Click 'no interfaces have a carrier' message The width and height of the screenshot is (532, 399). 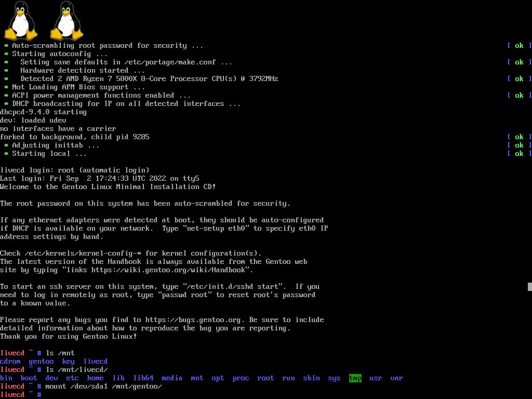point(58,129)
